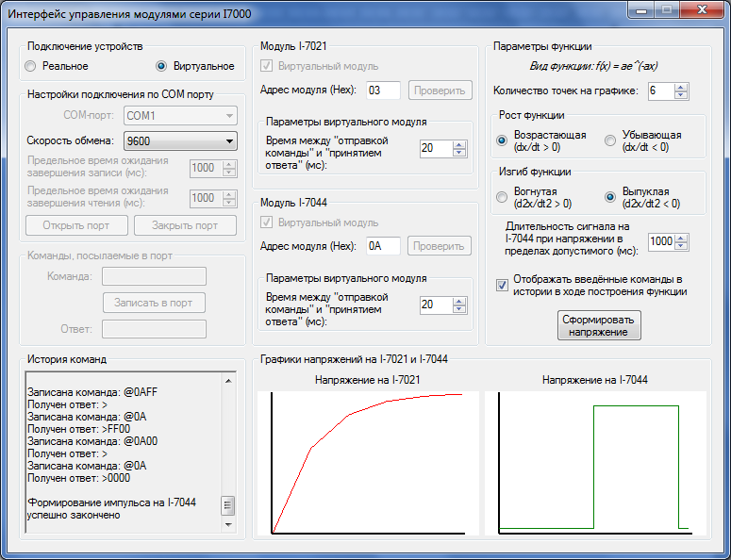
Task: Toggle Отображать введённые команды в истории checkbox
Action: coord(502,285)
